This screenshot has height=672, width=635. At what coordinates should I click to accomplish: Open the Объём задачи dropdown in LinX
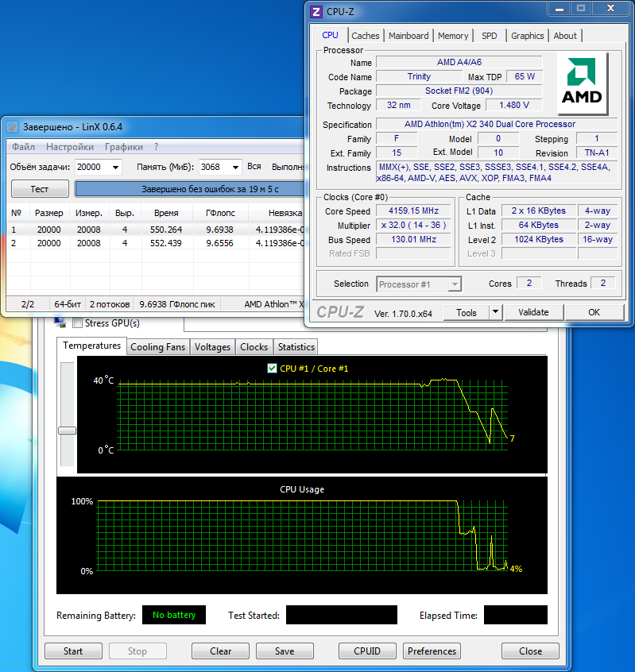click(115, 167)
